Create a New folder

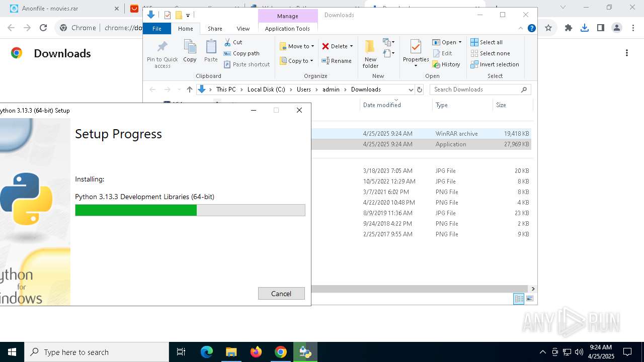click(x=370, y=54)
